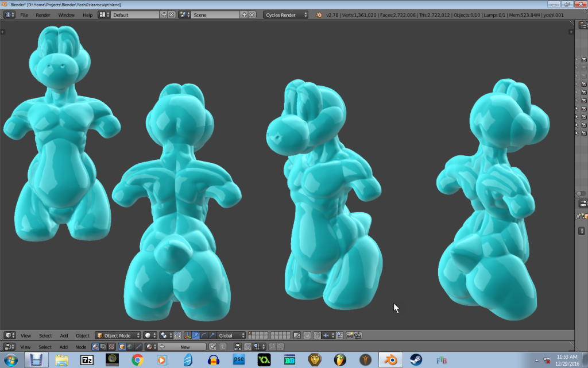
Task: Open the Render menu in top bar
Action: pyautogui.click(x=42, y=15)
